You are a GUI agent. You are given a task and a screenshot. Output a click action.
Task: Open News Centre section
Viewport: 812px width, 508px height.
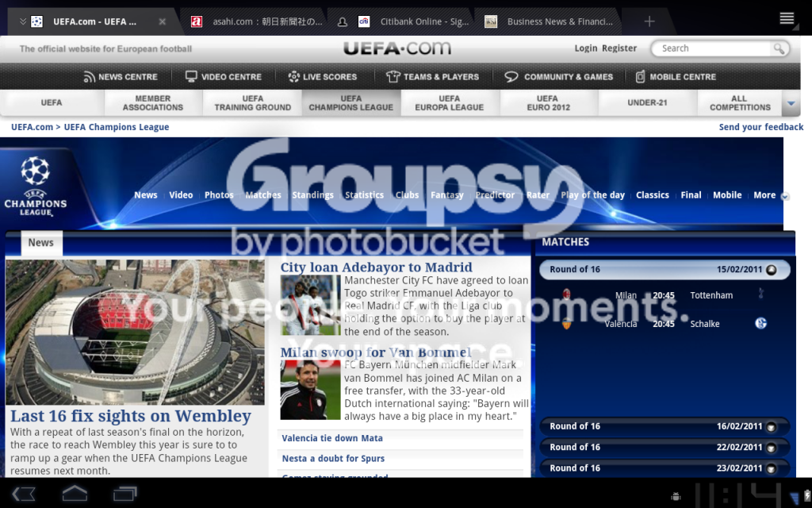(121, 77)
